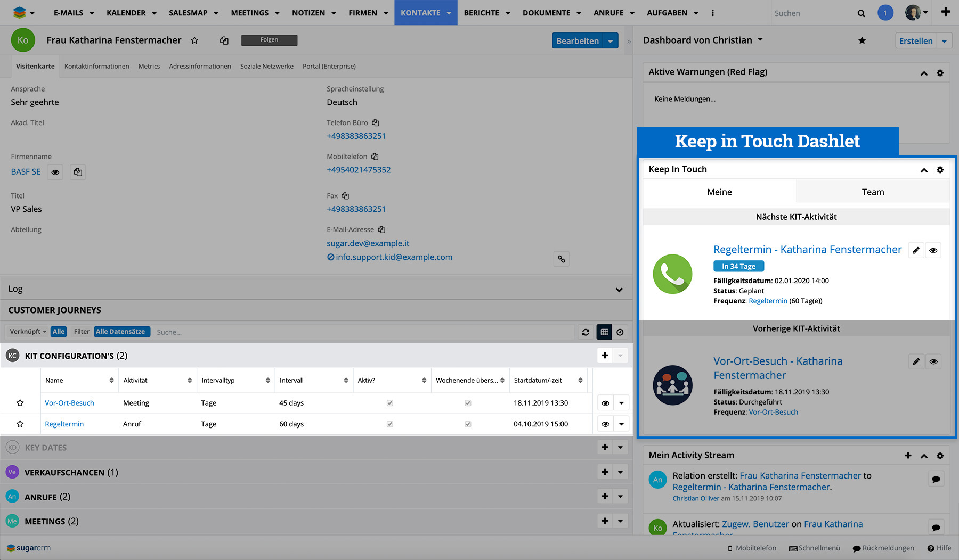Toggle Wochenende checkbox for Regeltermin row
This screenshot has height=560, width=959.
pos(468,424)
